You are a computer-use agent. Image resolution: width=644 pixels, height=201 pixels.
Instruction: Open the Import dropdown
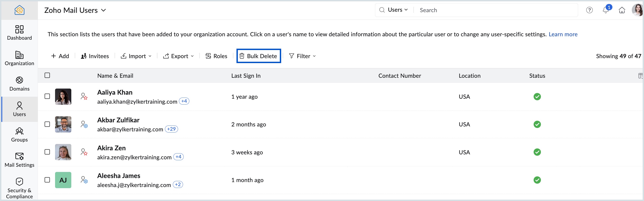(x=136, y=56)
